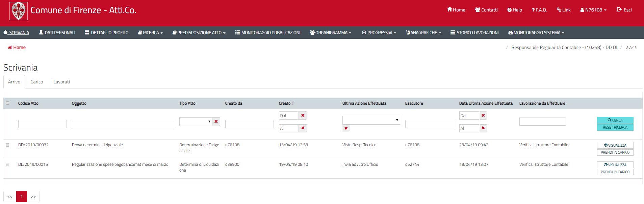Check the box for DD/2019/00032

7,145
